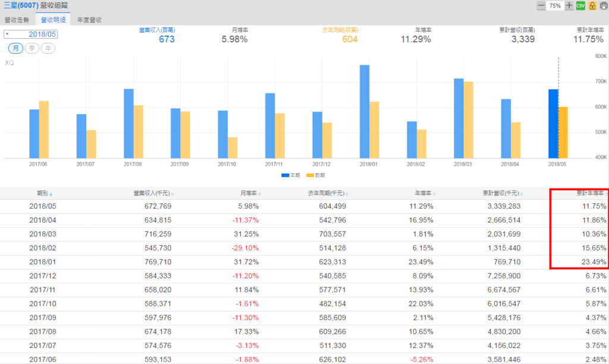Click cumulative growth 11.86% cell

click(594, 220)
